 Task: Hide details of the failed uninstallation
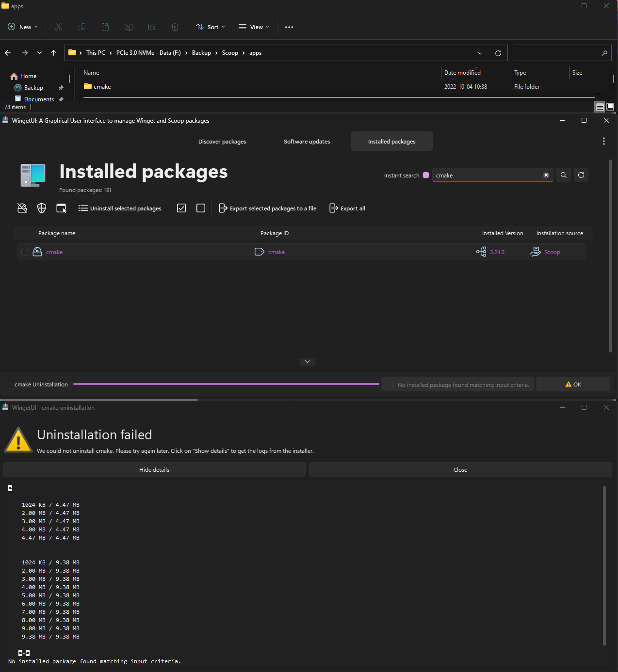tap(154, 469)
